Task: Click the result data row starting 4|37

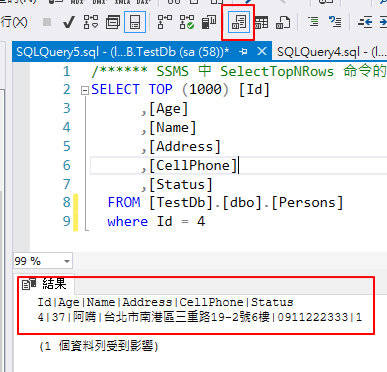Action: tap(200, 317)
